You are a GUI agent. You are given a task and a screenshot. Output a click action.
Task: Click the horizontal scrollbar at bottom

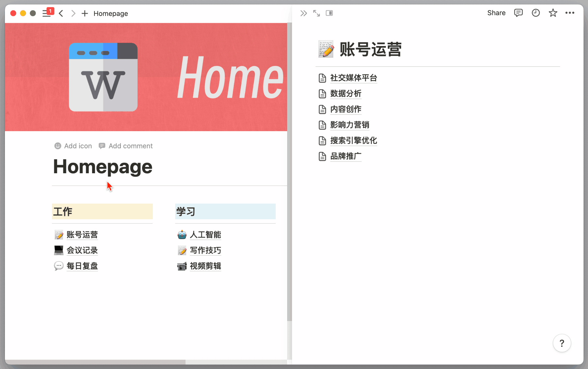[95, 362]
